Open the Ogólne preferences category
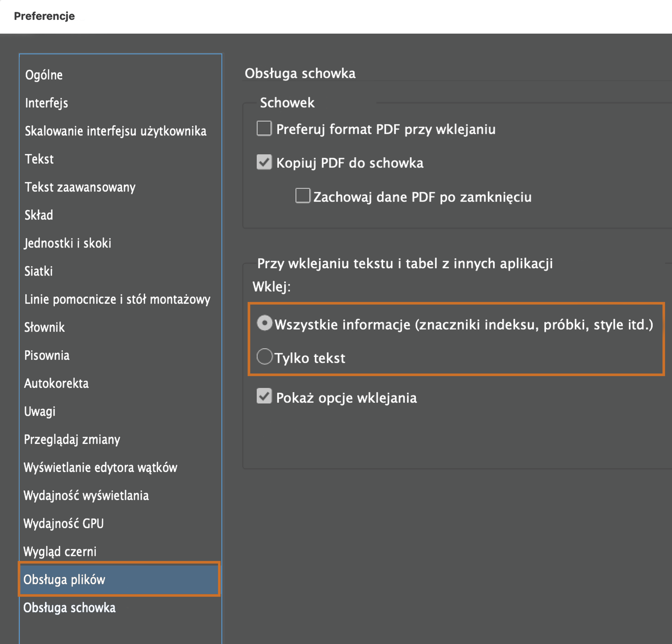This screenshot has height=644, width=672. click(44, 75)
